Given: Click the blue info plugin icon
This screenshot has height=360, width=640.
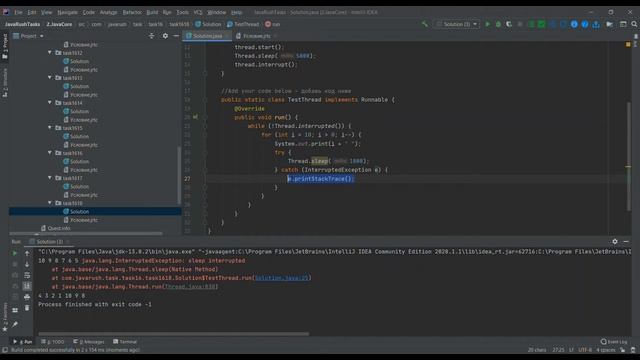Looking at the screenshot, I should [574, 24].
